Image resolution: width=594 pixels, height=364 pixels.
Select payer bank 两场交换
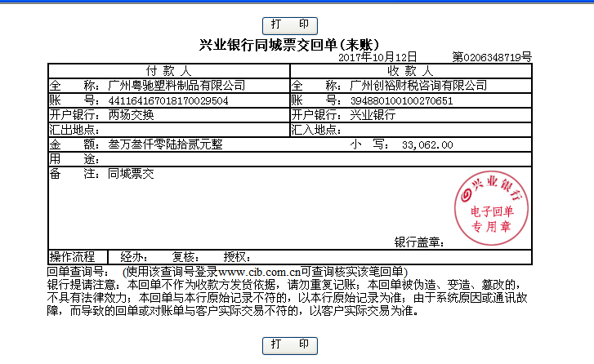(131, 115)
